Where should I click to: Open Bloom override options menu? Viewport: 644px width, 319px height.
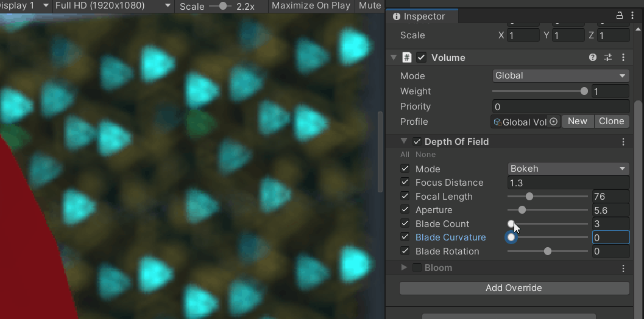[623, 268]
